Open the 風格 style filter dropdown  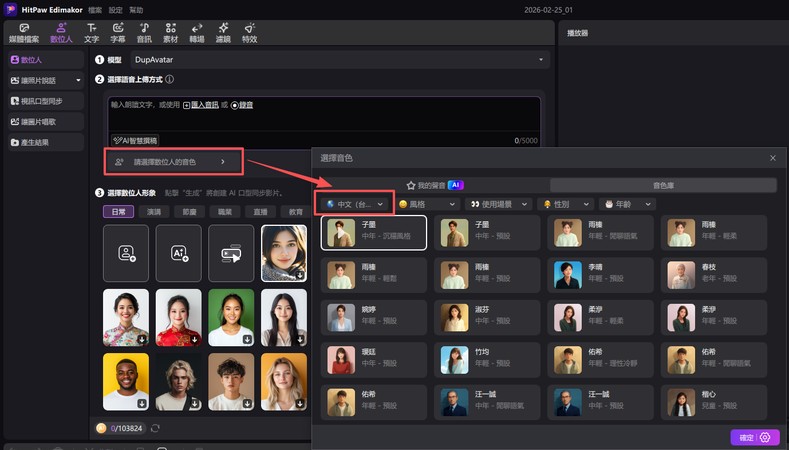point(427,204)
